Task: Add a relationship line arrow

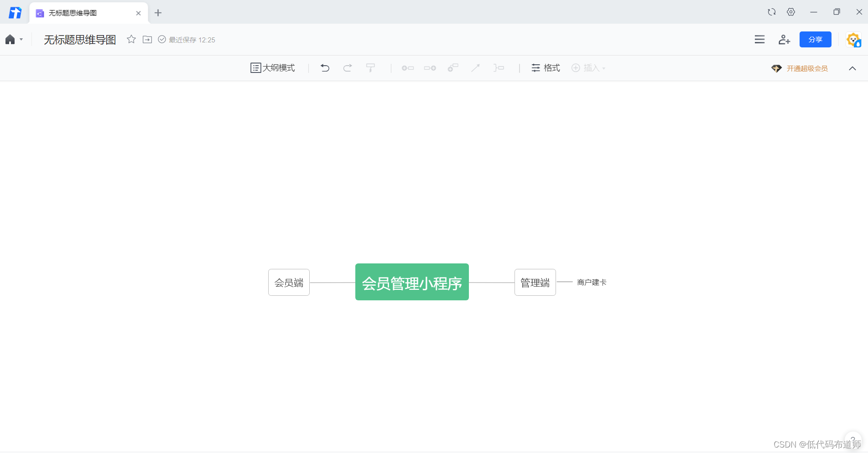Action: (x=475, y=68)
